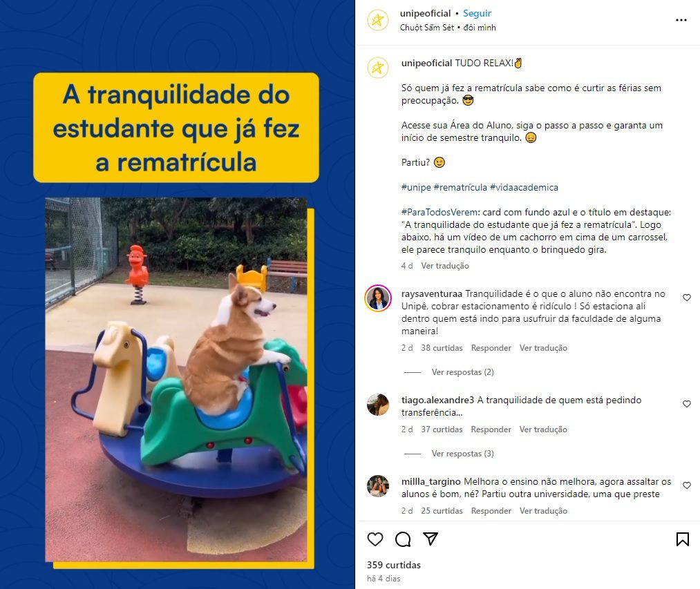Expand Ver respostas (2) replies
This screenshot has width=700, height=589.
(x=462, y=372)
